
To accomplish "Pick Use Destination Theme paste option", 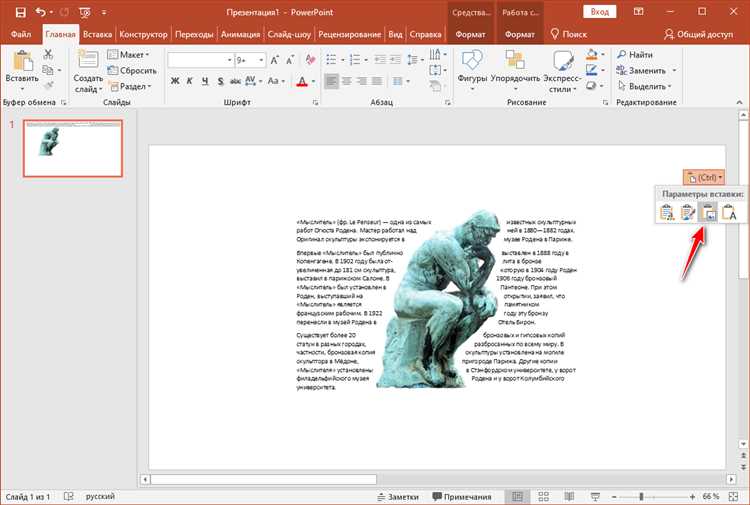I will point(666,211).
